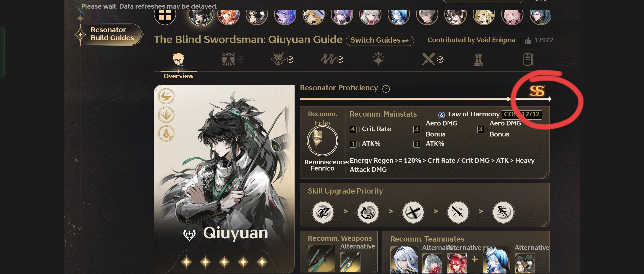644x274 pixels.
Task: Open the demon-mask echo tab icon
Action: (278, 59)
